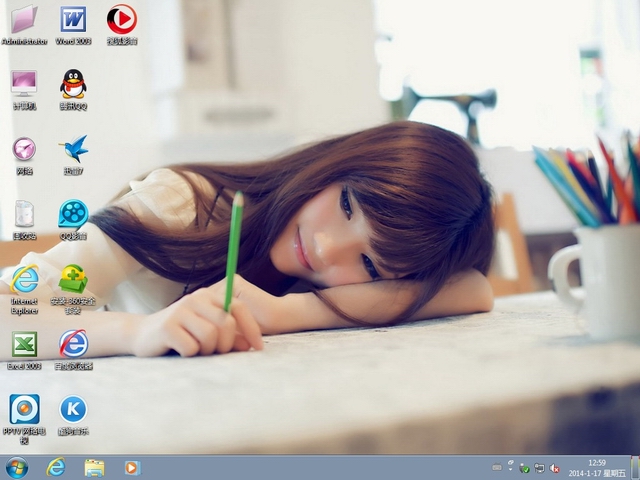This screenshot has width=640, height=480.
Task: Select the QQ Player film-reel icon
Action: pyautogui.click(x=73, y=214)
